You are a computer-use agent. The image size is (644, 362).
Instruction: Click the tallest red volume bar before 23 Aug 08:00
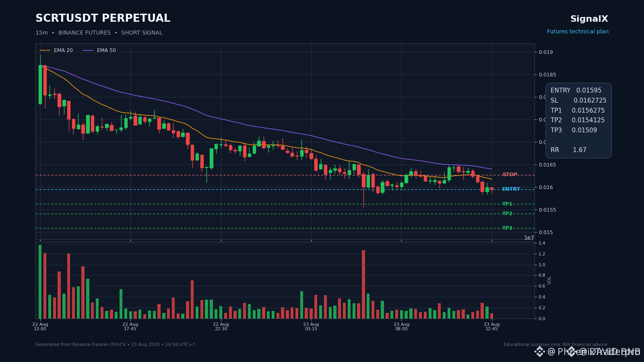[363, 284]
